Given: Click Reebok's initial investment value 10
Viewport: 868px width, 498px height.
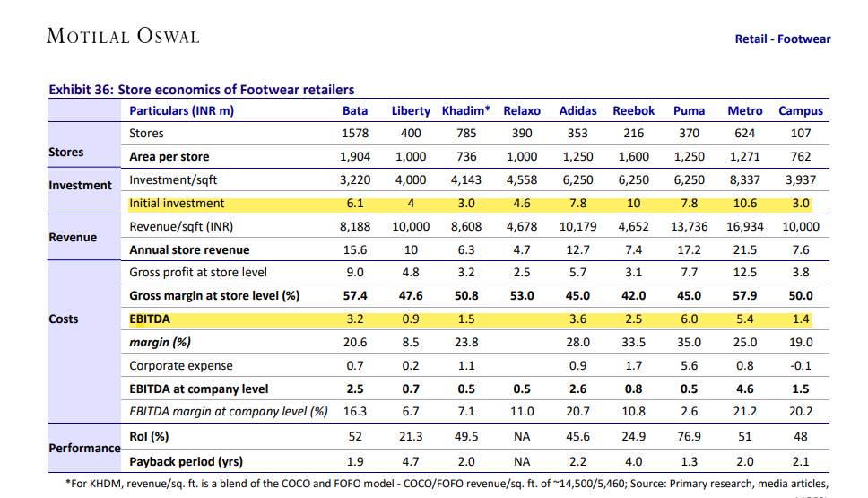Looking at the screenshot, I should tap(633, 204).
